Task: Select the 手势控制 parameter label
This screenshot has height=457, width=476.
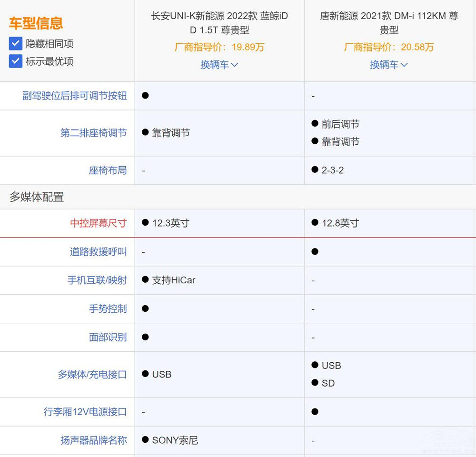Action: coord(108,309)
